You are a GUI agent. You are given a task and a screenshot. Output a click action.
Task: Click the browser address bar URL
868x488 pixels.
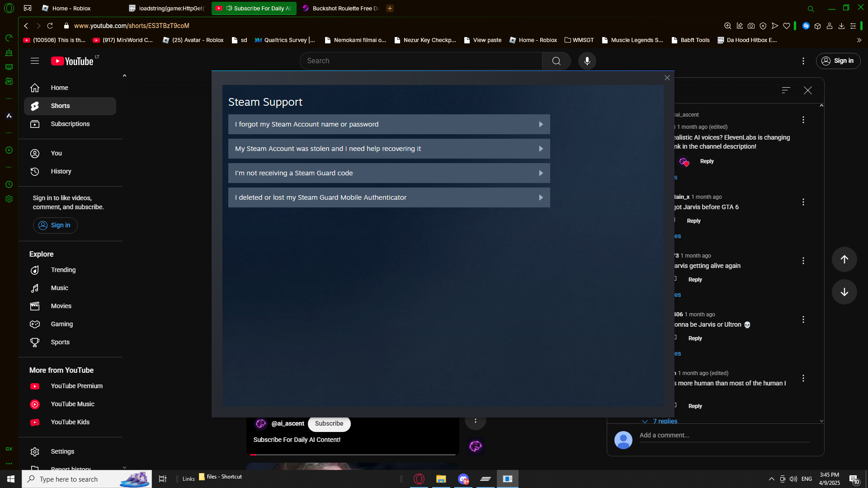[x=132, y=26]
